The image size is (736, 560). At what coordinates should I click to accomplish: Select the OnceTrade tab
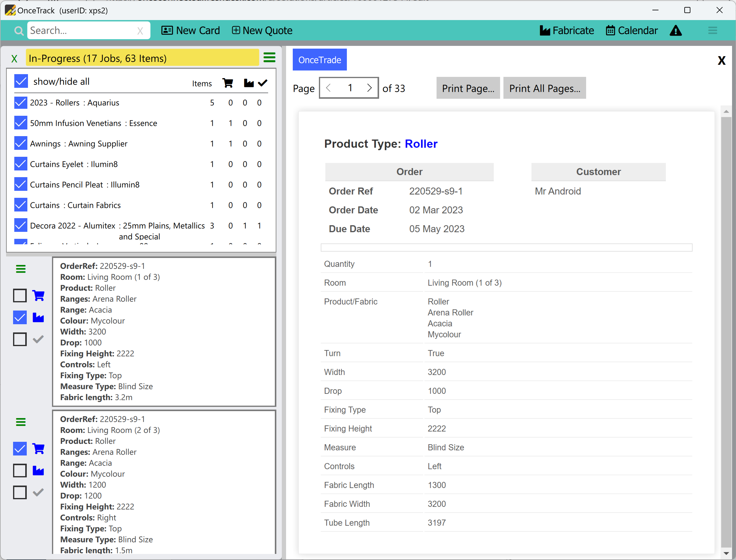pos(319,60)
